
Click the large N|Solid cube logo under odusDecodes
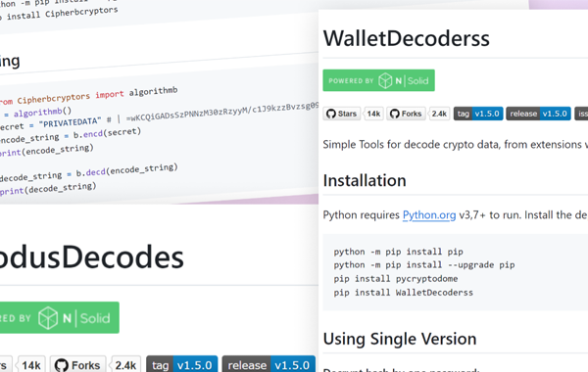48,318
